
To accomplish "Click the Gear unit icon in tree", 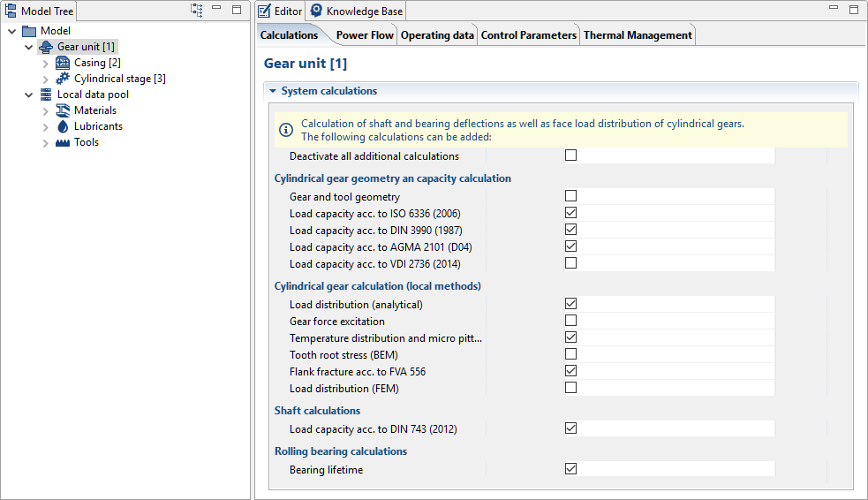I will (47, 47).
